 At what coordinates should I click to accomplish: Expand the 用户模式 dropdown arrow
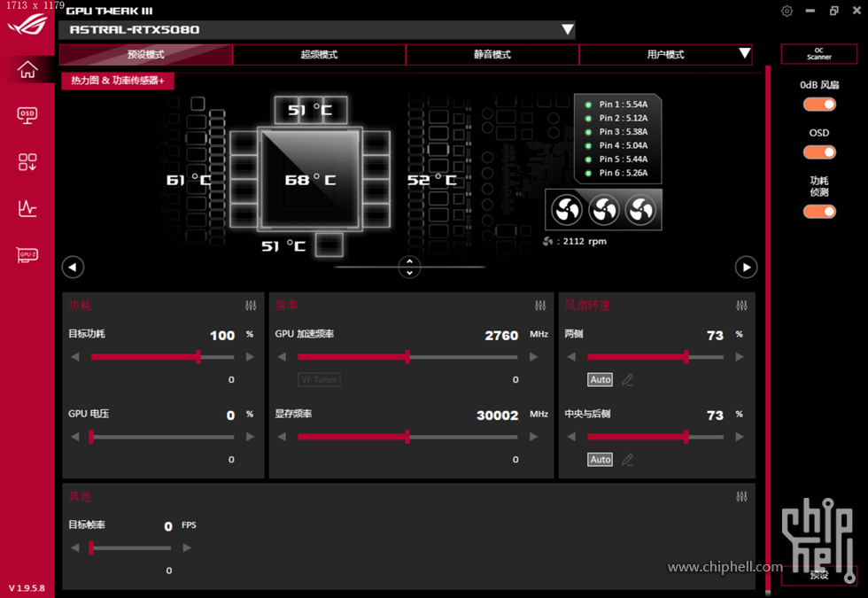tap(745, 53)
